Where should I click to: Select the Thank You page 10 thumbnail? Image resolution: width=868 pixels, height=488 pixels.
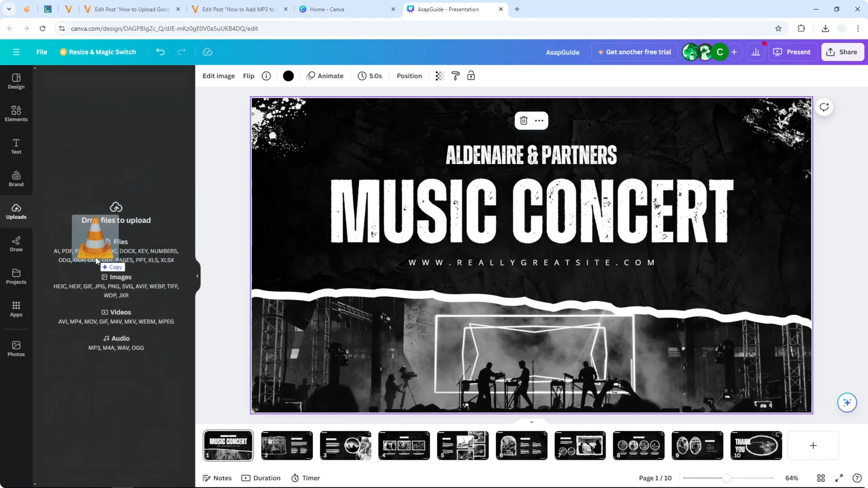tap(756, 445)
